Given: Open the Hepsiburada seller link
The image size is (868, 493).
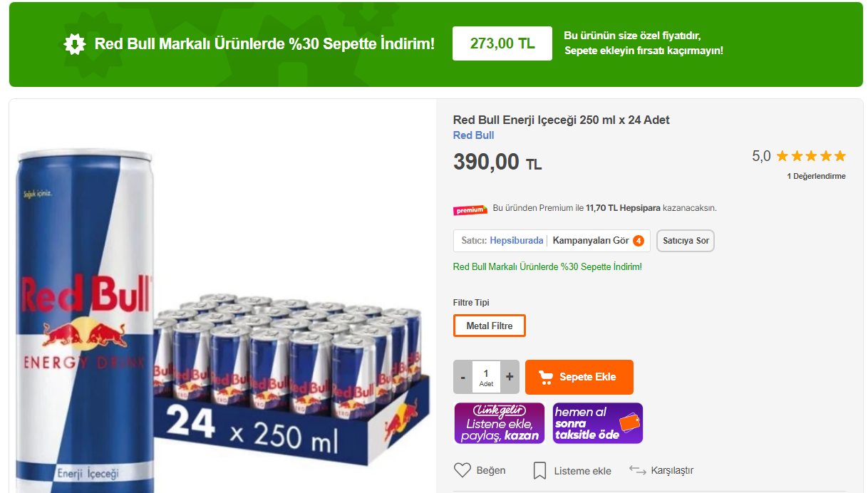Looking at the screenshot, I should 516,241.
